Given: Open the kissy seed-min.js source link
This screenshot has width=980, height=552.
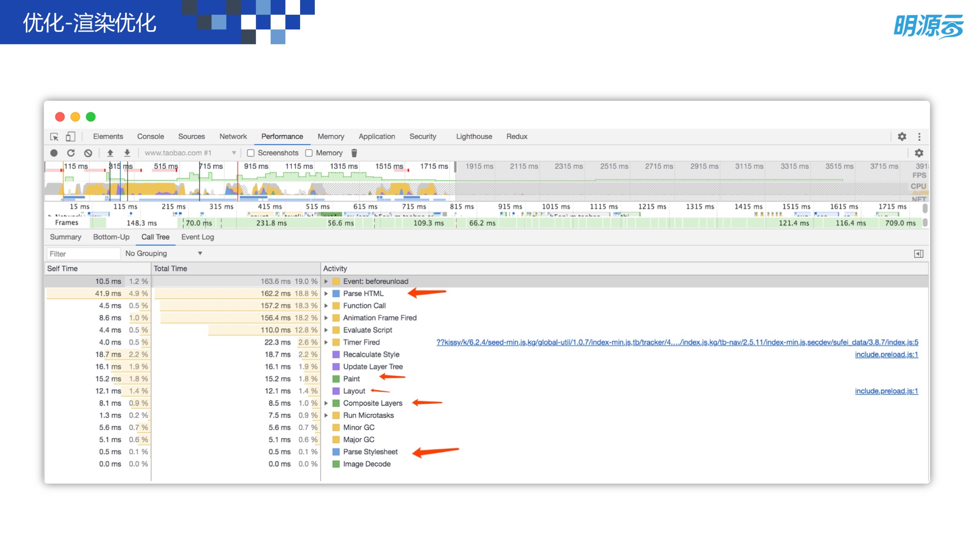Looking at the screenshot, I should pos(677,342).
